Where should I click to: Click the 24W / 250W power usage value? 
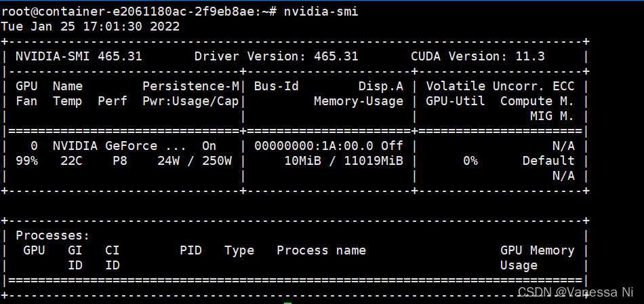click(195, 161)
